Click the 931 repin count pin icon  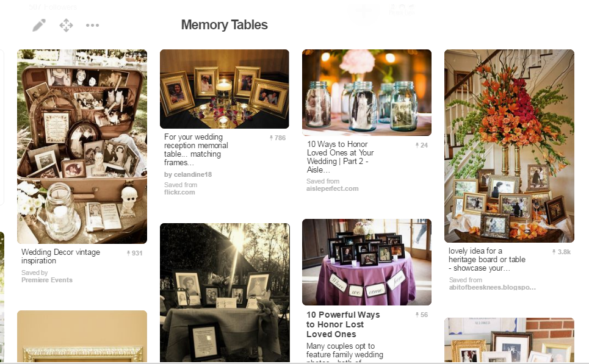click(x=128, y=253)
